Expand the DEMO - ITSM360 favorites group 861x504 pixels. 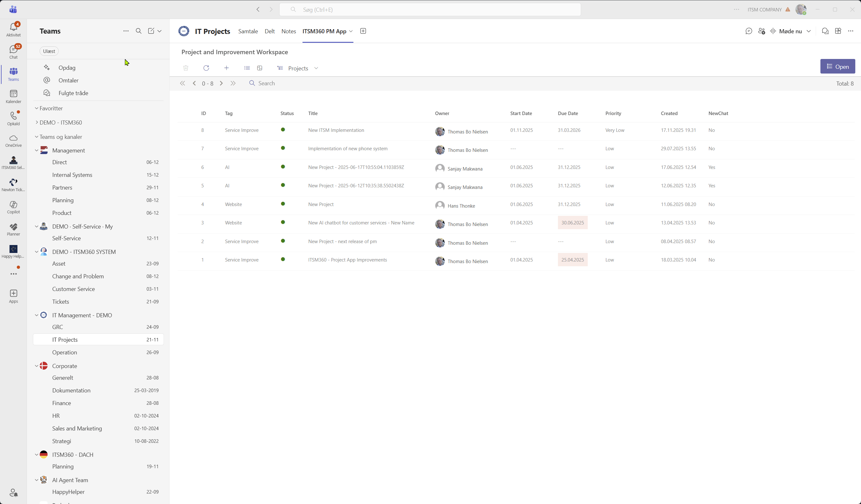coord(36,122)
